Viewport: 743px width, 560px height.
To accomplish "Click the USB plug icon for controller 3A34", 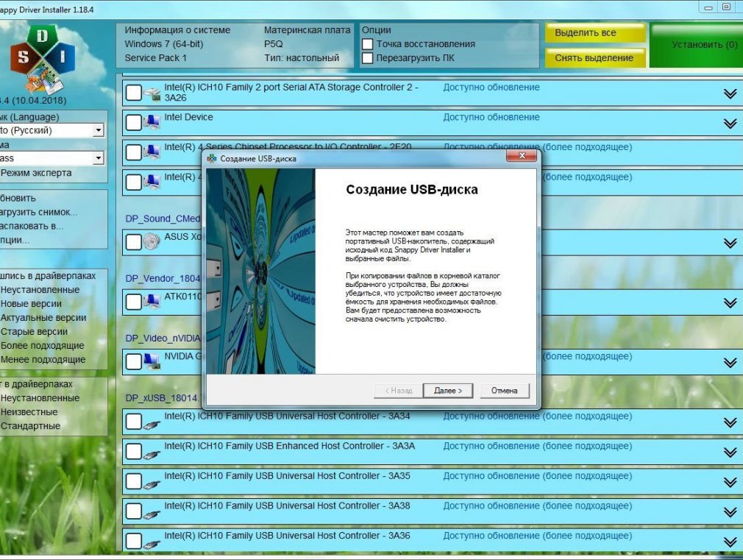I will pyautogui.click(x=152, y=425).
